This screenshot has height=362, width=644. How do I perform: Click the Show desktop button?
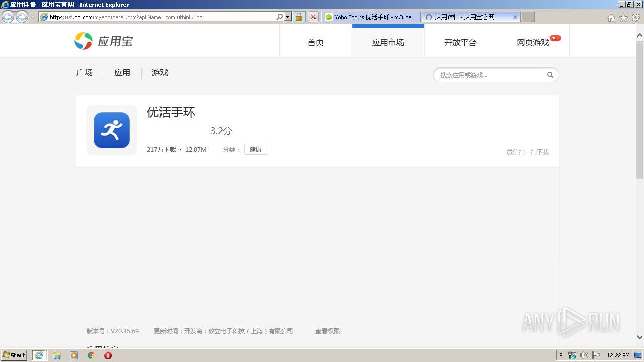(x=638, y=355)
